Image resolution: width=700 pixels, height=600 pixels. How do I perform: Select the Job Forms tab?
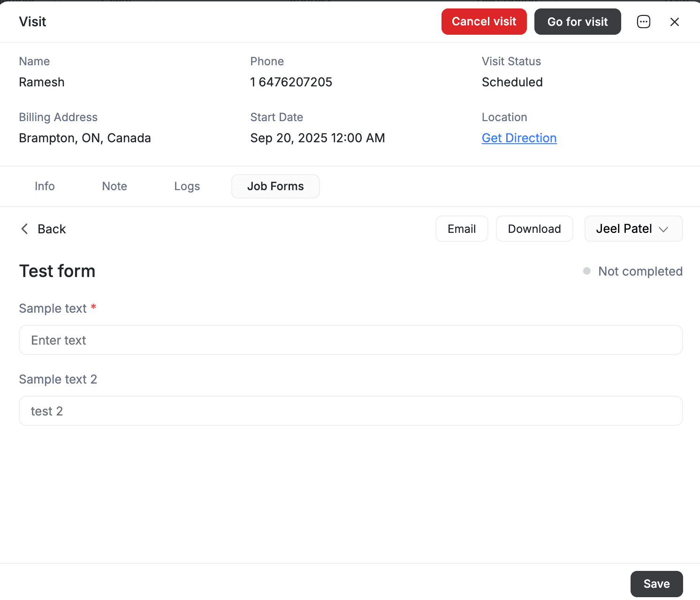point(275,186)
